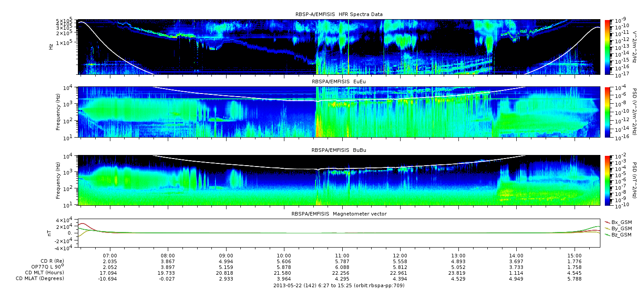Screen dimensions: 644x293
Task: Click the BuBu PSD color bar
Action: pyautogui.click(x=607, y=180)
